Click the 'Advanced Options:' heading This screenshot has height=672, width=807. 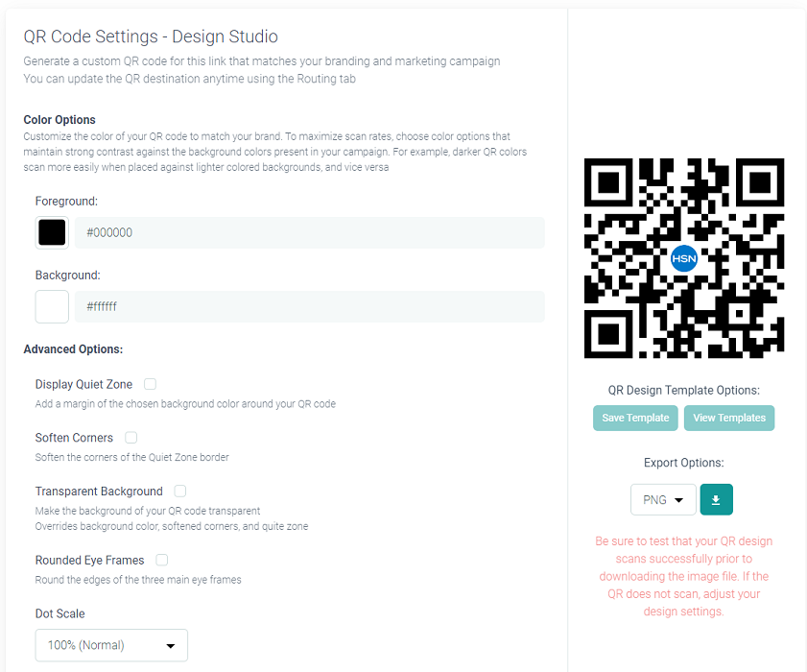(73, 349)
